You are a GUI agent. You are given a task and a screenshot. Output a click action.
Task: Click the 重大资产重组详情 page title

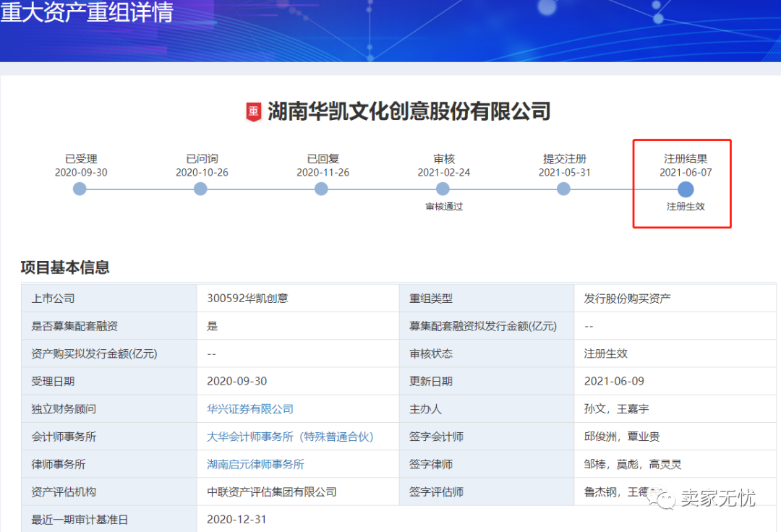[x=87, y=12]
